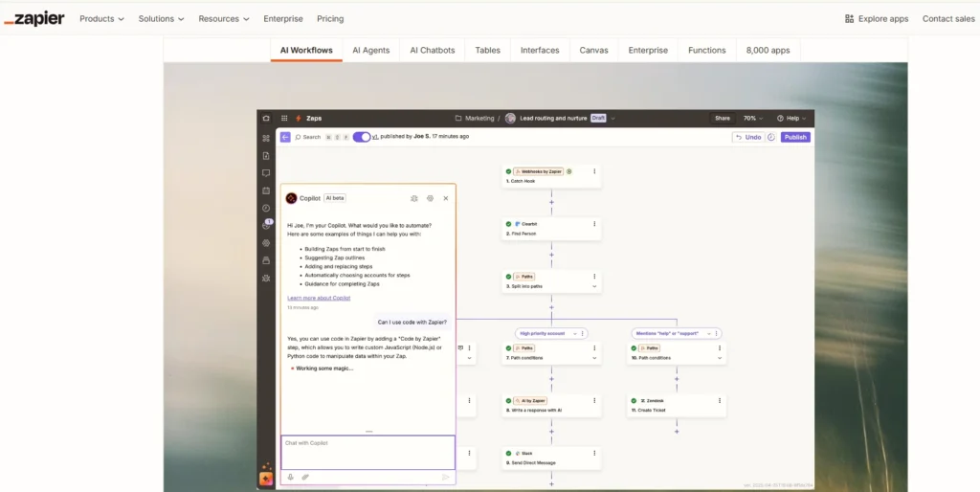The height and width of the screenshot is (492, 980).
Task: Toggle the Zap on/off switch
Action: click(x=361, y=137)
